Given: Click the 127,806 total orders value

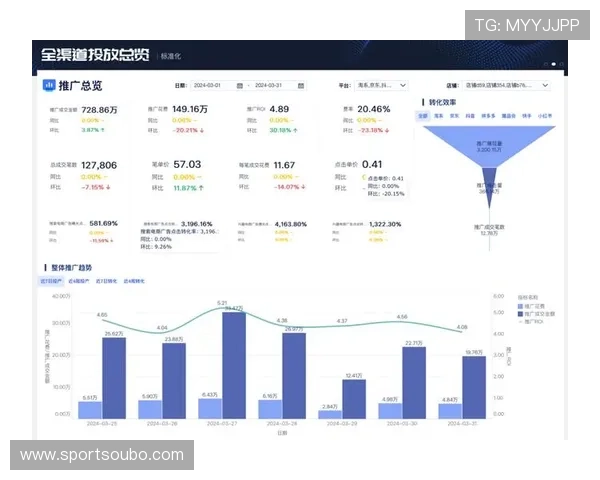Looking at the screenshot, I should [x=99, y=165].
